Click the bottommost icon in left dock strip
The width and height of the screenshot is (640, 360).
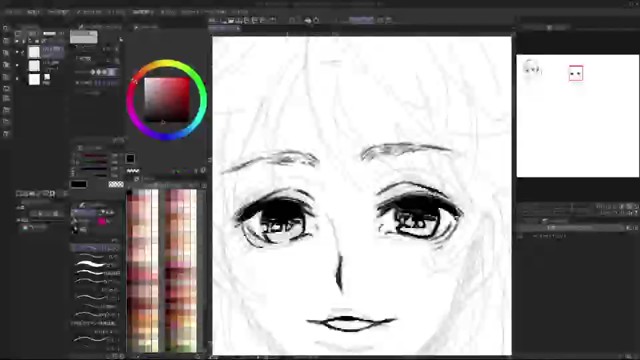pyautogui.click(x=6, y=134)
